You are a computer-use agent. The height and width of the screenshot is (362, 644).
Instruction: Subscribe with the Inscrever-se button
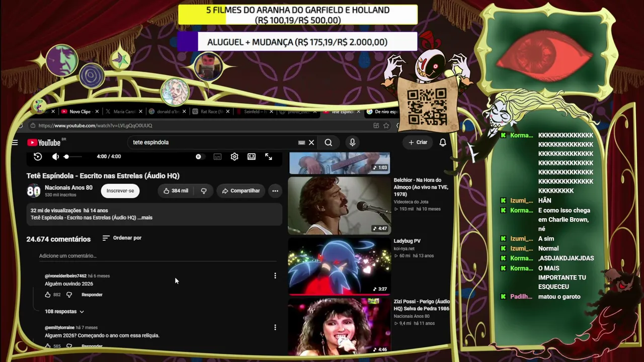(x=120, y=191)
